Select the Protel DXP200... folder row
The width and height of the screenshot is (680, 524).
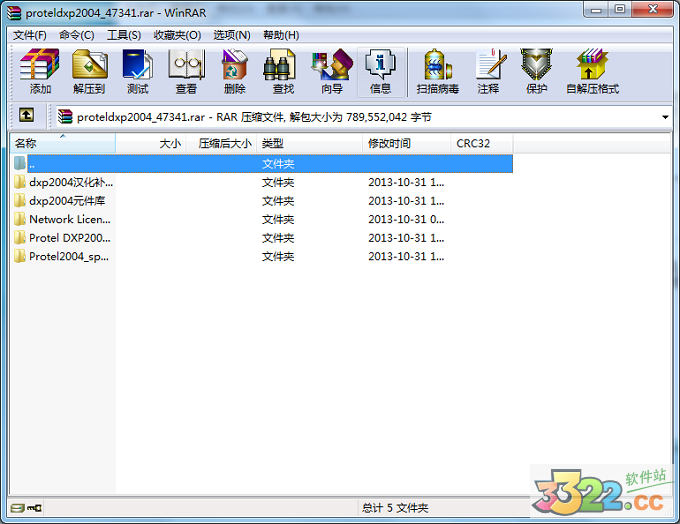coord(263,238)
